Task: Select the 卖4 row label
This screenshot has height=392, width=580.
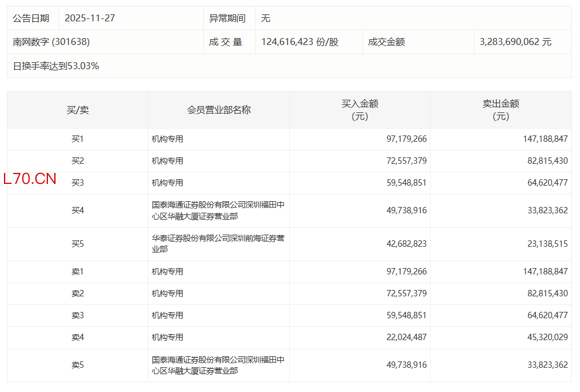Action: pyautogui.click(x=77, y=337)
